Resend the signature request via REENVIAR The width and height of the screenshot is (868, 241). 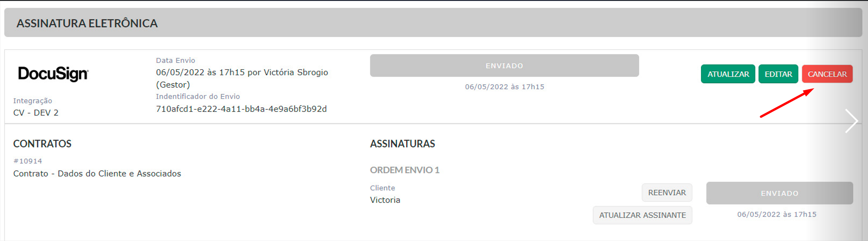tap(667, 193)
